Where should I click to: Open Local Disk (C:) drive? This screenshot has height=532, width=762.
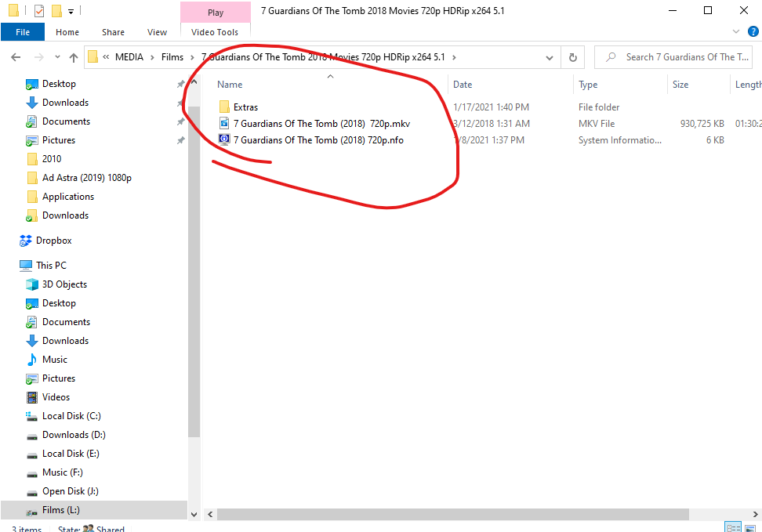tap(71, 416)
